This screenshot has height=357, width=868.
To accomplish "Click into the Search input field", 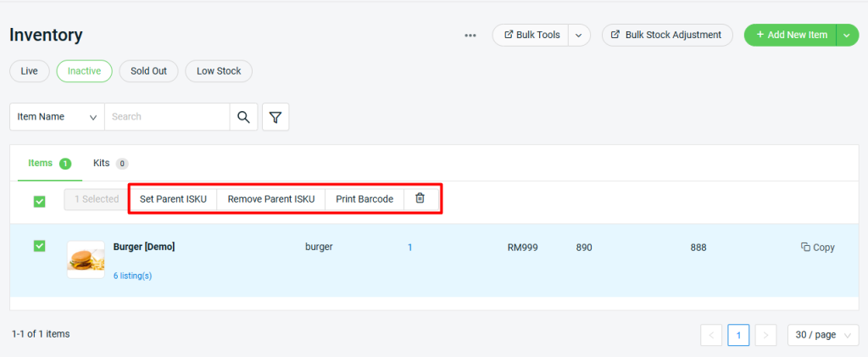I will pyautogui.click(x=167, y=117).
